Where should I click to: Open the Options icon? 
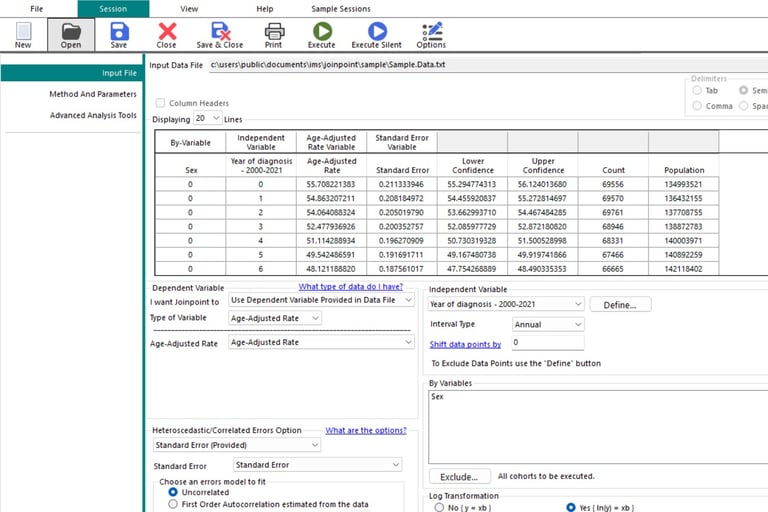432,35
